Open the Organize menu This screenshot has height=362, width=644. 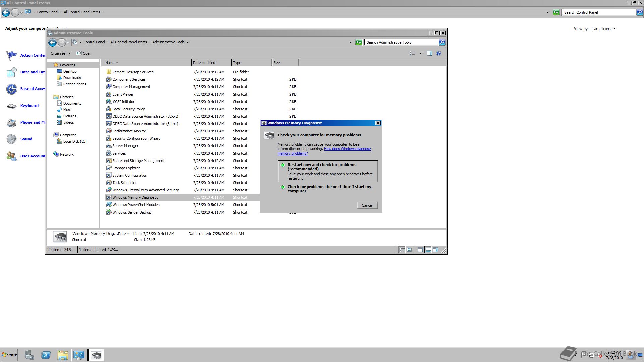pos(60,53)
